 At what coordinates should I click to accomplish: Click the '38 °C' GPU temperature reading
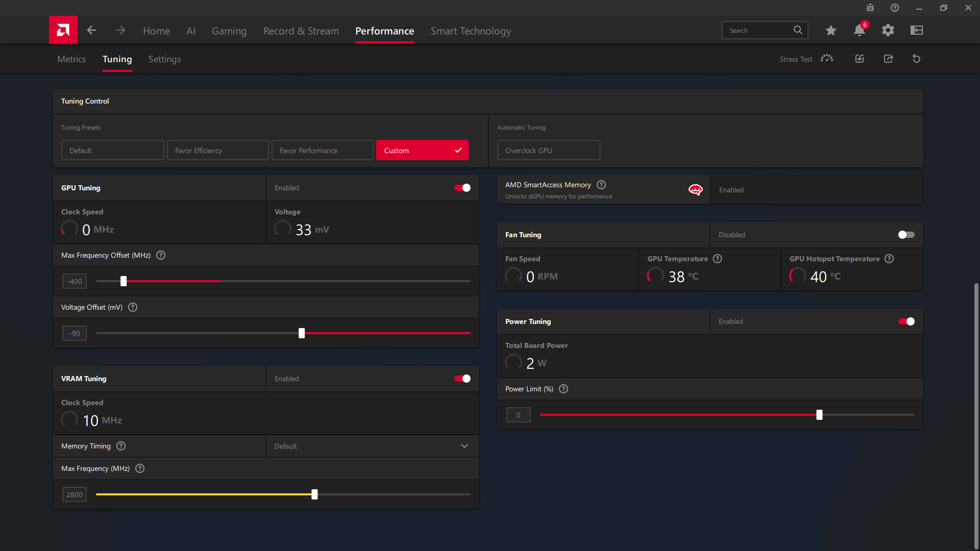683,277
